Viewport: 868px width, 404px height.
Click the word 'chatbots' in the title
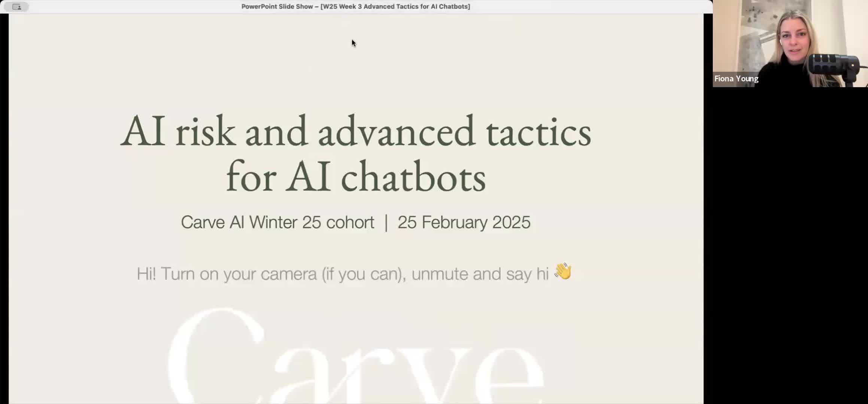coord(413,177)
